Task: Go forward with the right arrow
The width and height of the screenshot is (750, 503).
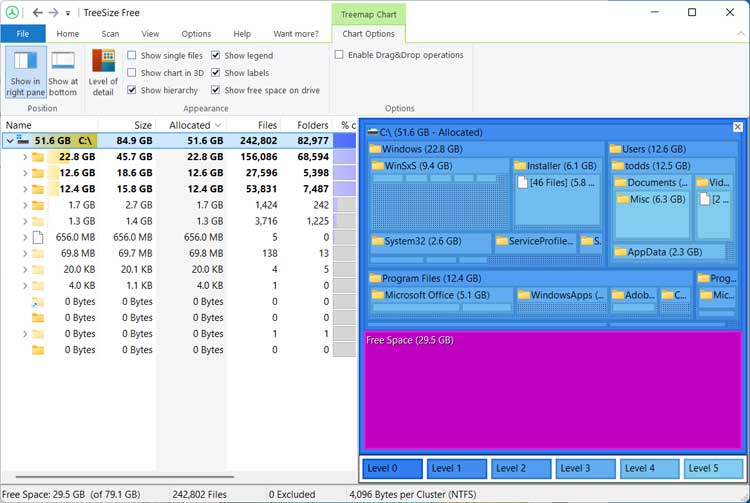Action: 54,12
